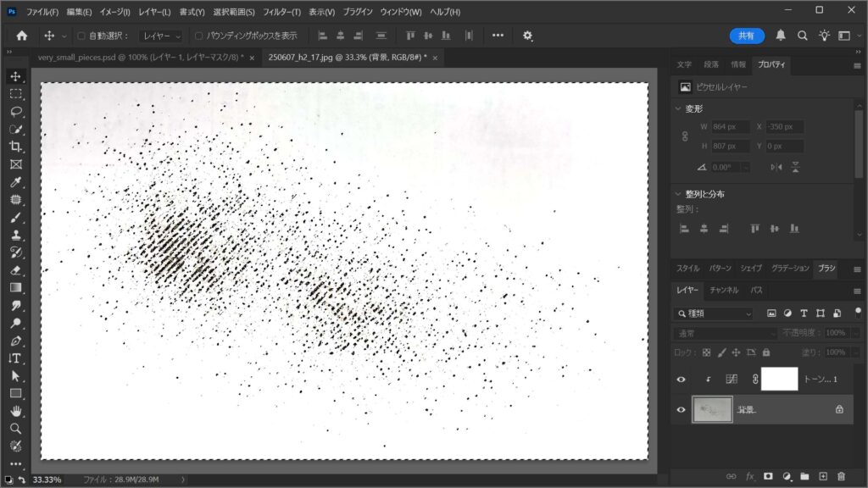This screenshot has height=488, width=868.
Task: Open the 通常 blend mode dropdown
Action: (726, 333)
